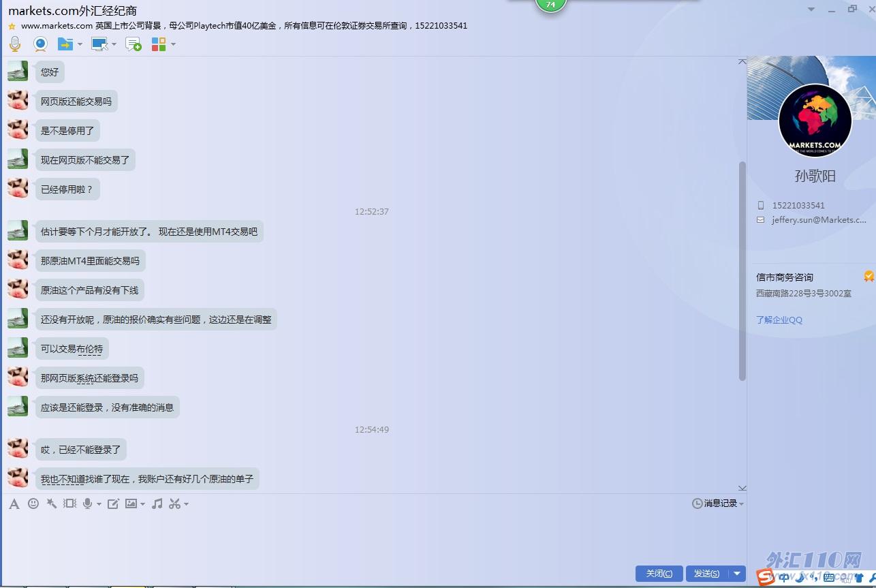Click the voice message microphone icon

[87, 504]
